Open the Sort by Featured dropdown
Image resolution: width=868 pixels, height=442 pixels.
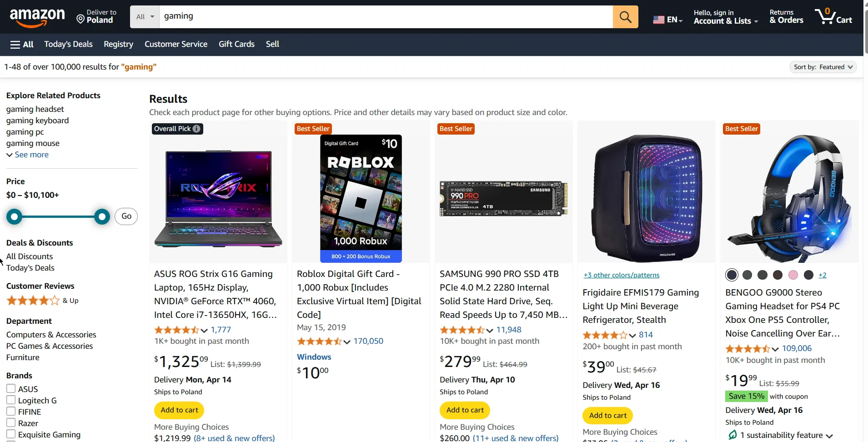(823, 67)
